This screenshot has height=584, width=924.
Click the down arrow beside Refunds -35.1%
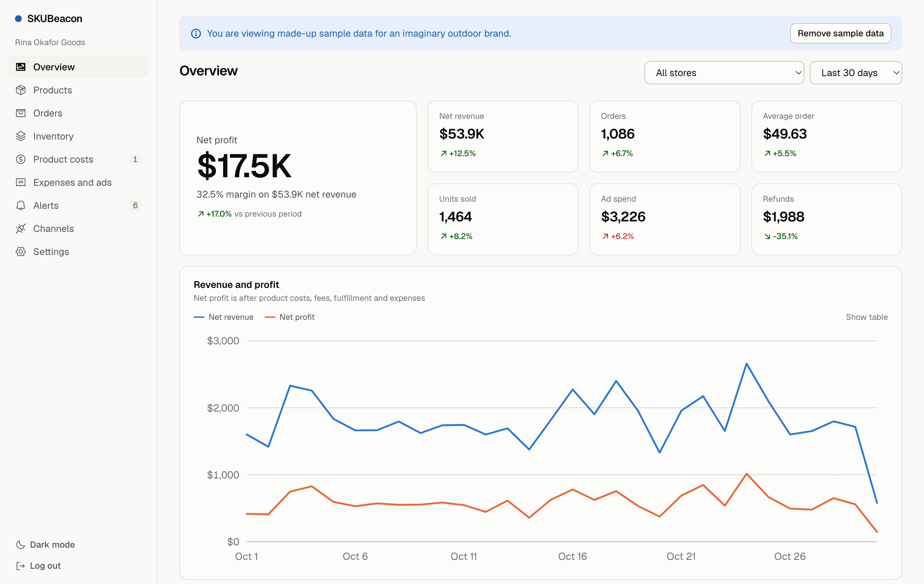tap(767, 236)
